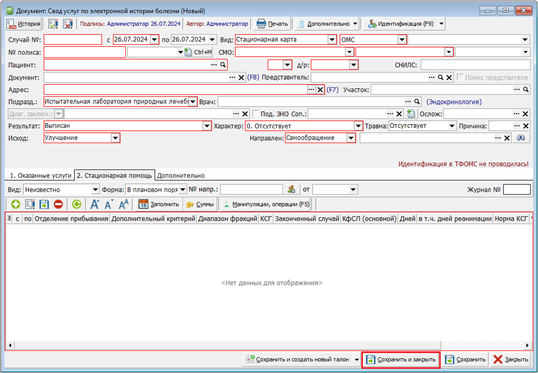Image resolution: width=538 pixels, height=373 pixels.
Task: Search Участок with magnifier icon
Action: click(526, 90)
